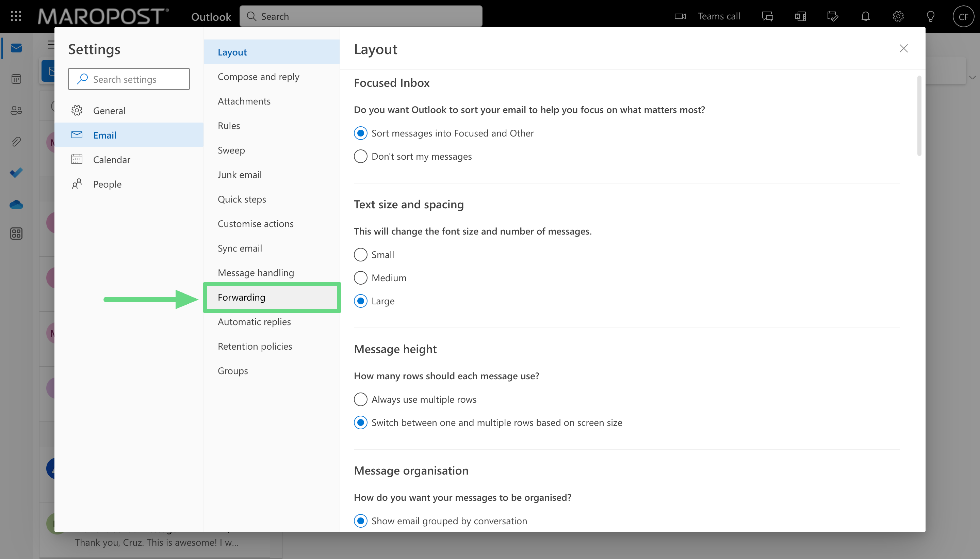
Task: Open the Calendar icon in the left rail
Action: pos(16,79)
